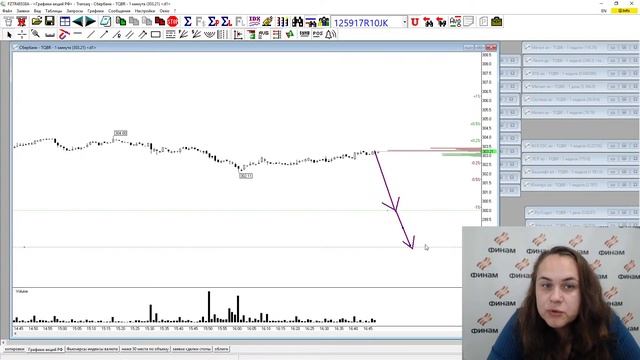The height and width of the screenshot is (360, 640).
Task: Click the binoculars search icon
Action: 298,21
